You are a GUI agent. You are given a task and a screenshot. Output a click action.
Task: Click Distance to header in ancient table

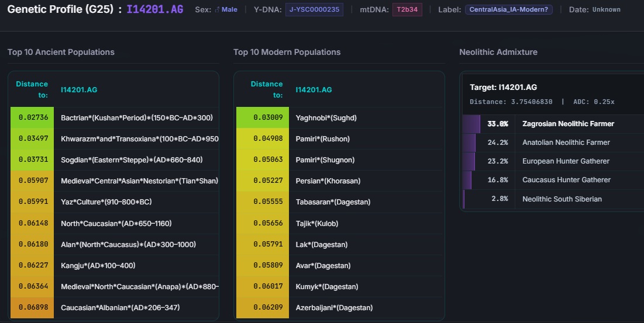32,89
